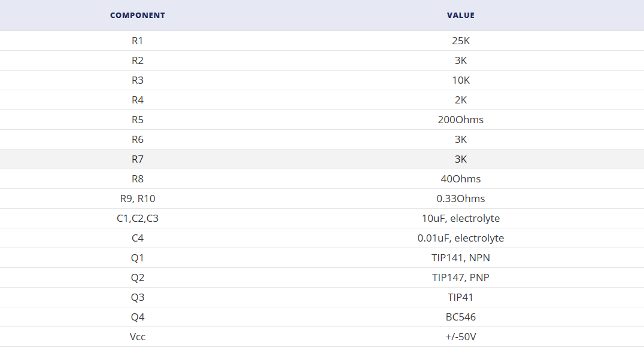Click the R4 row label

[x=138, y=100]
